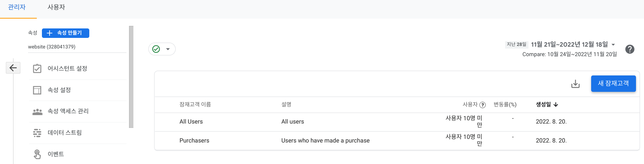
Task: Click the 사용자 column info icon
Action: [x=483, y=105]
